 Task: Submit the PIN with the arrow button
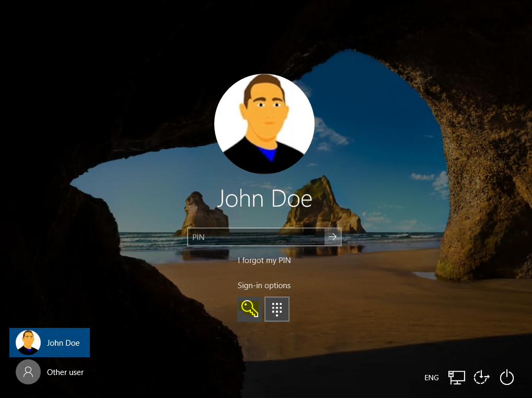(x=332, y=237)
